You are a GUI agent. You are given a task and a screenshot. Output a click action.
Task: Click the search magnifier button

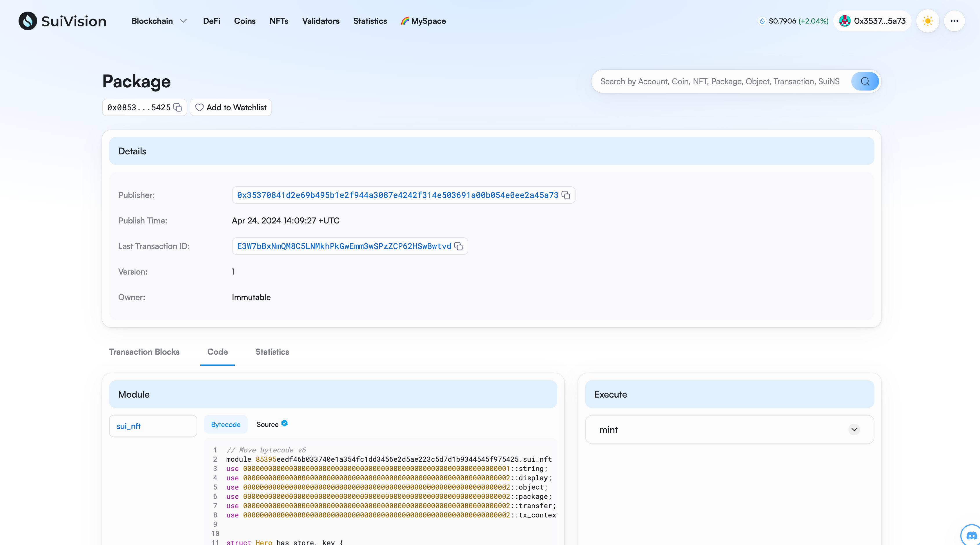865,81
